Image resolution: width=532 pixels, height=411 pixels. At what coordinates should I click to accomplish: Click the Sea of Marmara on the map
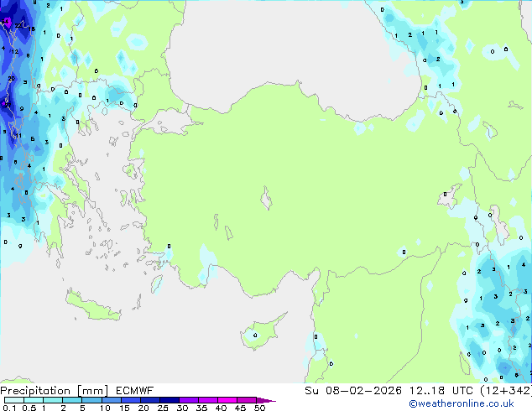click(174, 124)
